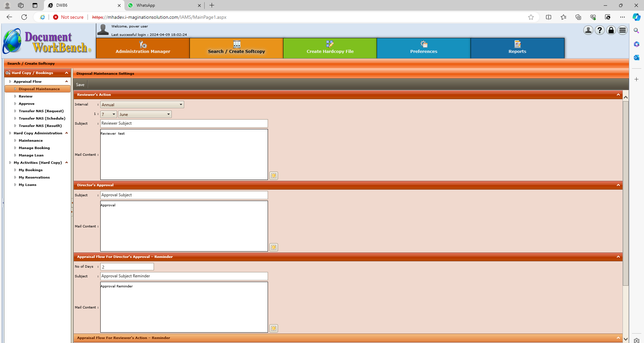This screenshot has height=343, width=644.
Task: Go back with browser back arrow
Action: pos(9,17)
